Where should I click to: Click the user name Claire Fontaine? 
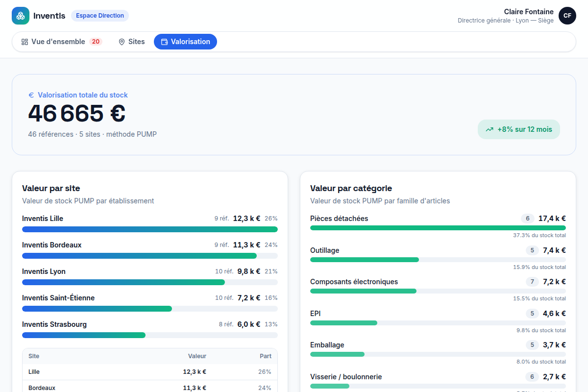(529, 12)
